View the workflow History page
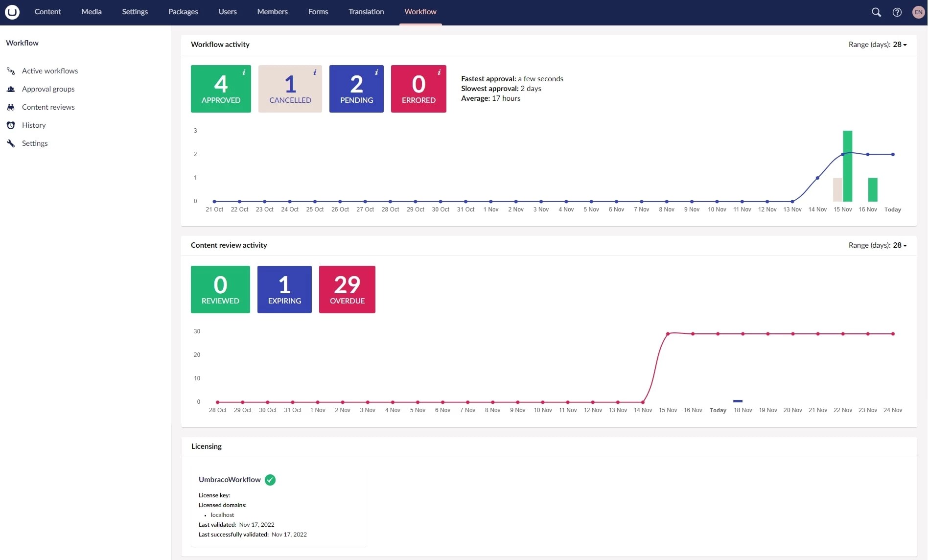 [x=33, y=125]
